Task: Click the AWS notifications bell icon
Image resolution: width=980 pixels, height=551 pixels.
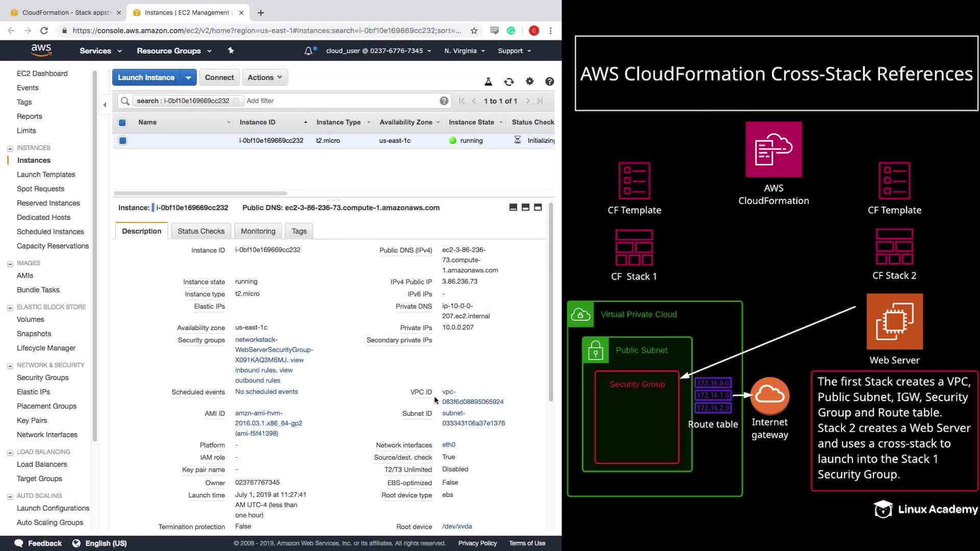Action: click(308, 51)
